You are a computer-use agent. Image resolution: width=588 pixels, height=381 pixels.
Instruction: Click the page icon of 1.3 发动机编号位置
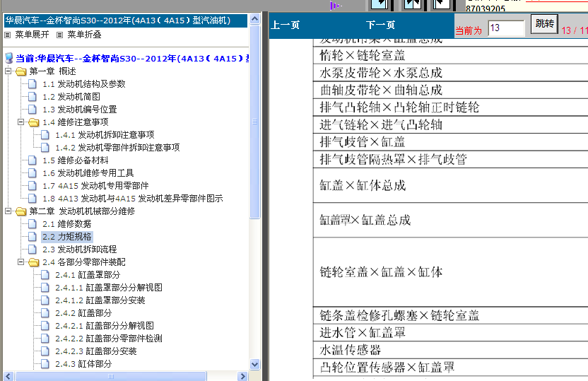33,110
